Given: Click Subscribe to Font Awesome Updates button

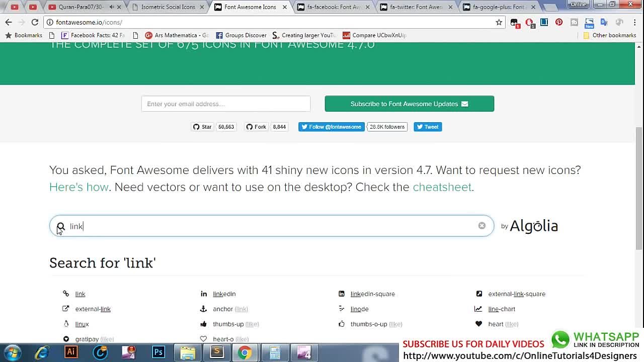Looking at the screenshot, I should pyautogui.click(x=410, y=104).
